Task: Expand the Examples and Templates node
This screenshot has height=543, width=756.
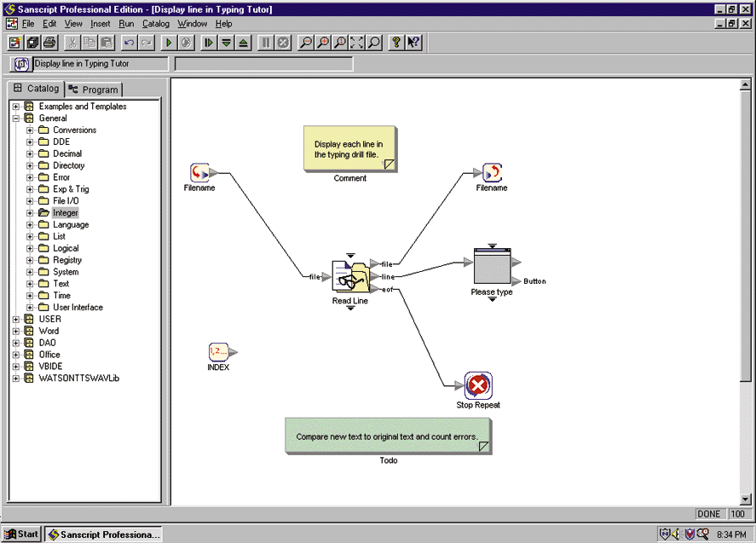Action: [x=16, y=107]
